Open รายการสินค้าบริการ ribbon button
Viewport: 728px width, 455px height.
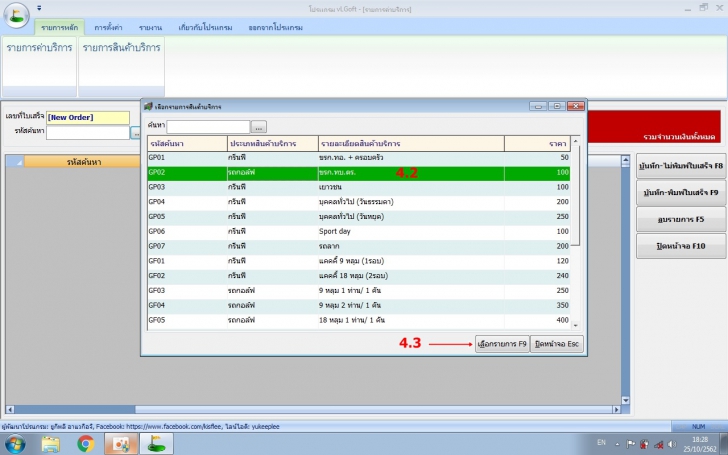(122, 67)
